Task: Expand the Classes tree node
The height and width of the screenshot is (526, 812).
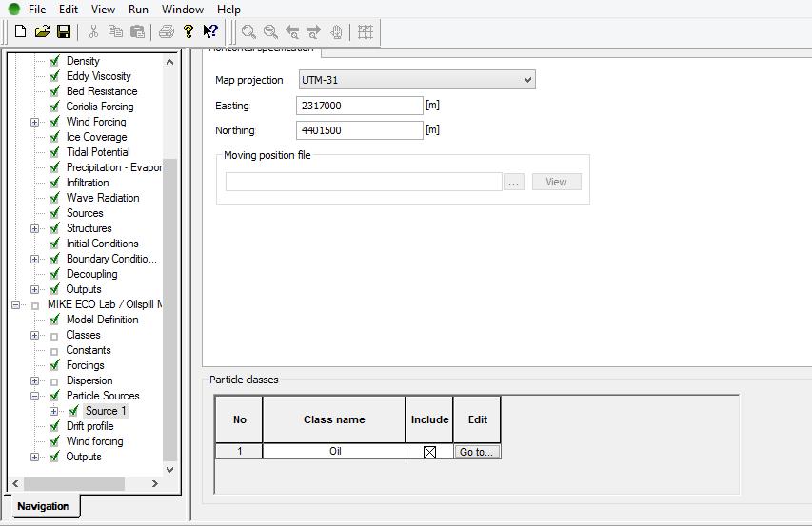Action: [x=34, y=335]
